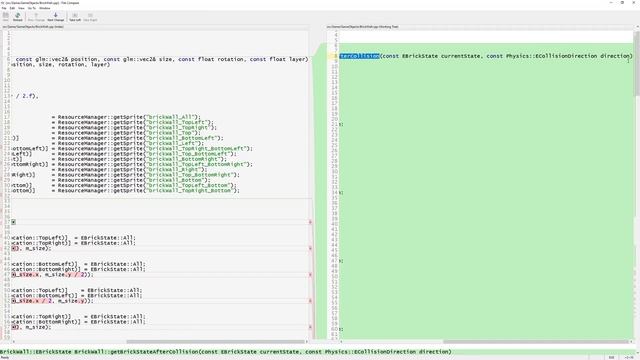
Task: Open the Go To menu
Action: tap(31, 8)
